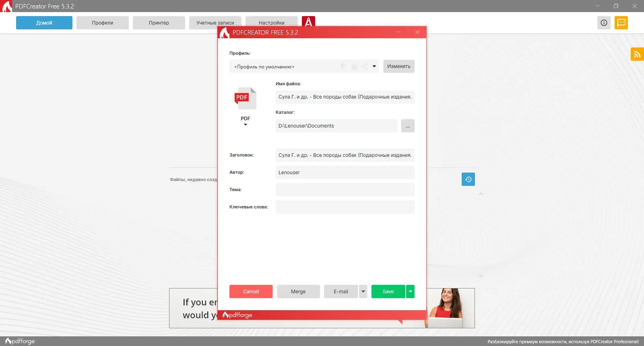The image size is (644, 346).
Task: Open the default profile dropdown
Action: (x=304, y=66)
